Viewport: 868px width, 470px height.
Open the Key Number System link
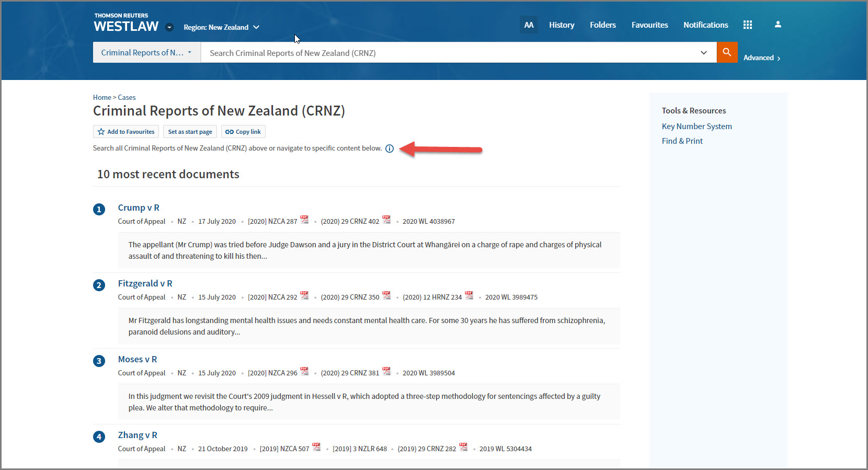[697, 127]
